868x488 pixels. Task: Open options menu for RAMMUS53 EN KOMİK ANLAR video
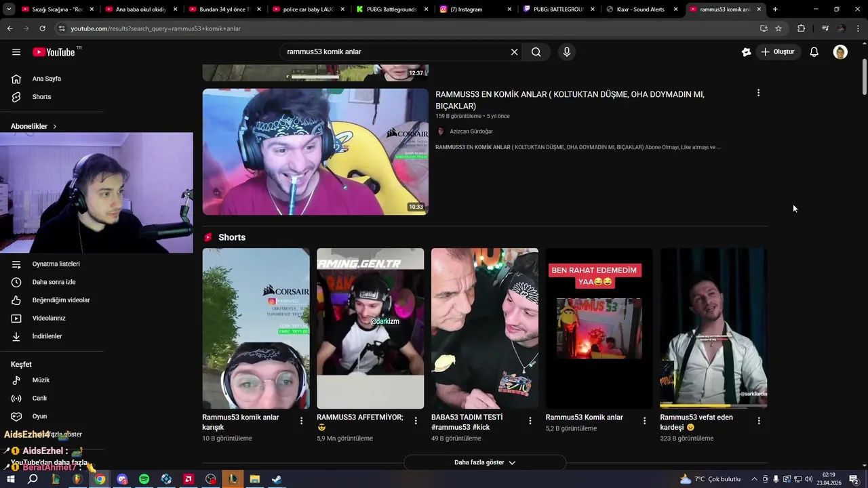click(x=758, y=93)
